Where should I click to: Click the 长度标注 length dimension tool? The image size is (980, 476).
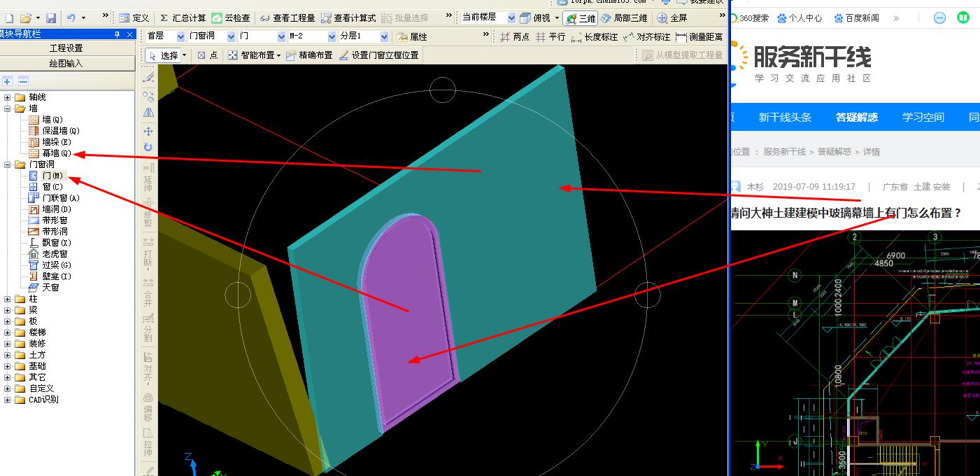[595, 36]
